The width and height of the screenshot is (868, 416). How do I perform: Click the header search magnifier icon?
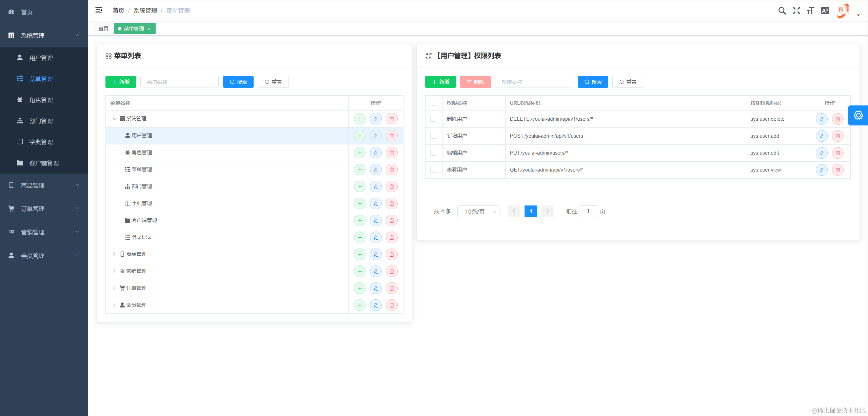[x=782, y=11]
